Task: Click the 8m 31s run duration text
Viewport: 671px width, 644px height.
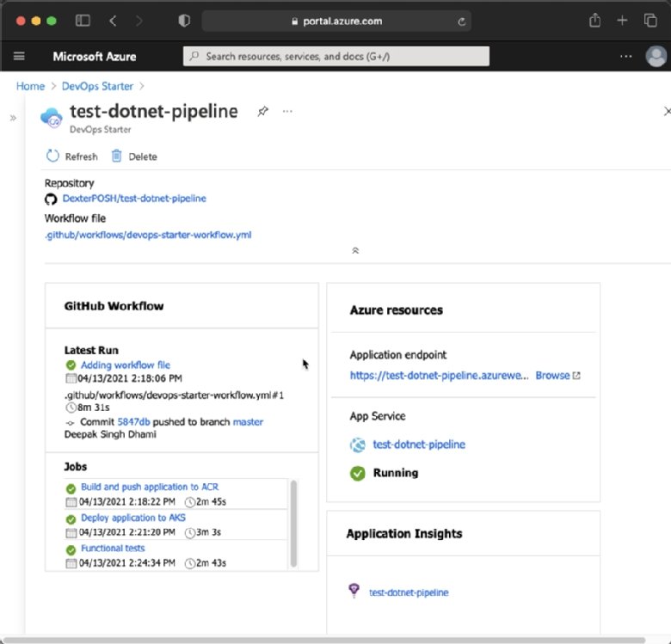Action: (x=93, y=408)
